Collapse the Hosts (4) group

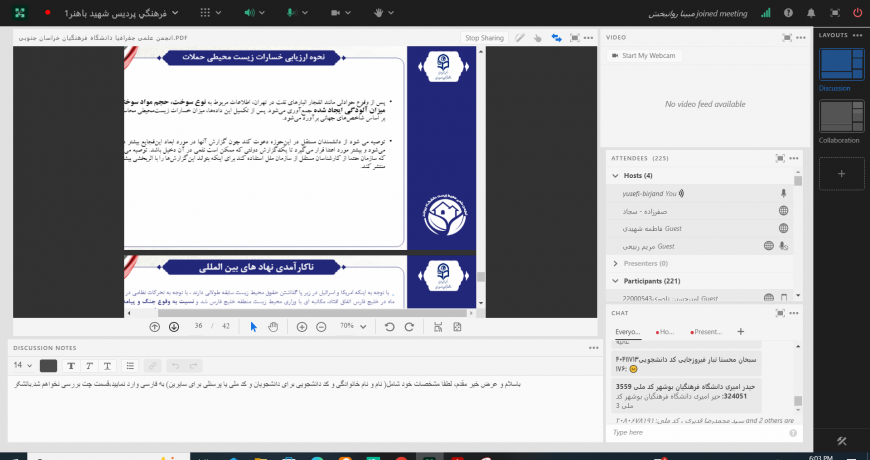click(615, 176)
